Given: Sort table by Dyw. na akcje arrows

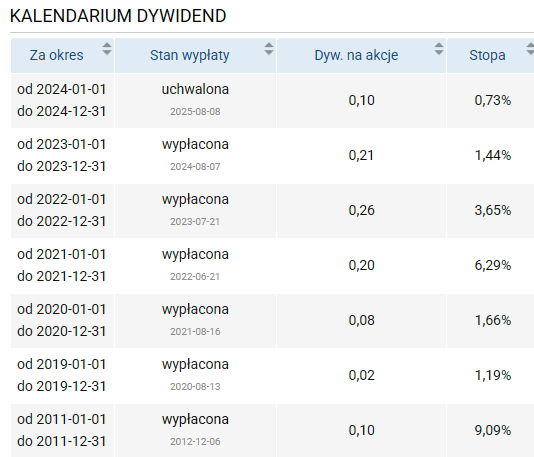Looking at the screenshot, I should tap(439, 49).
